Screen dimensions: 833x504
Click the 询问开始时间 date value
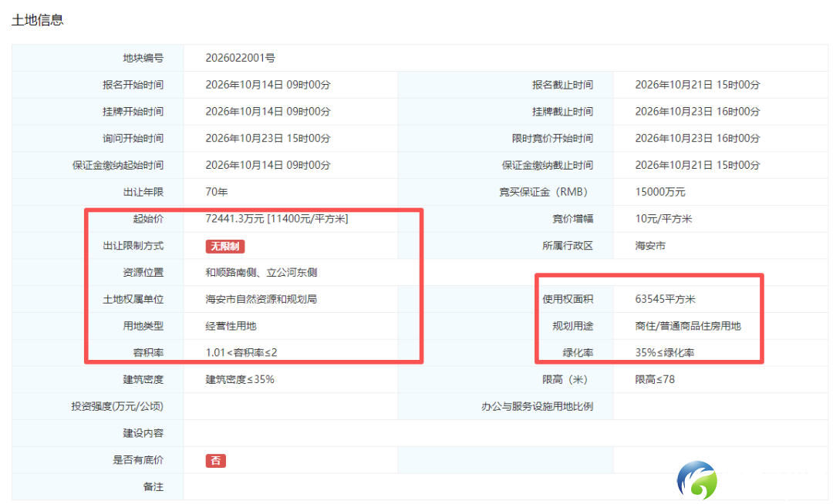(x=268, y=139)
